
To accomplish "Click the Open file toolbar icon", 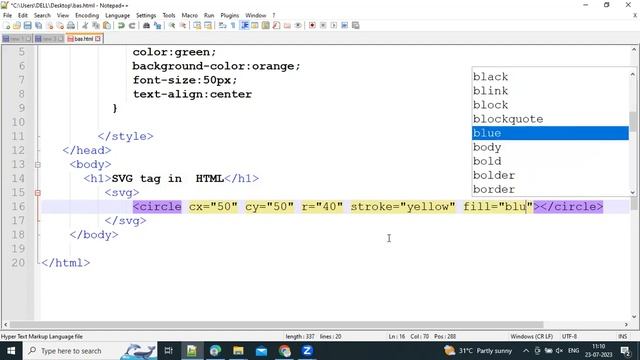I will 17,25.
